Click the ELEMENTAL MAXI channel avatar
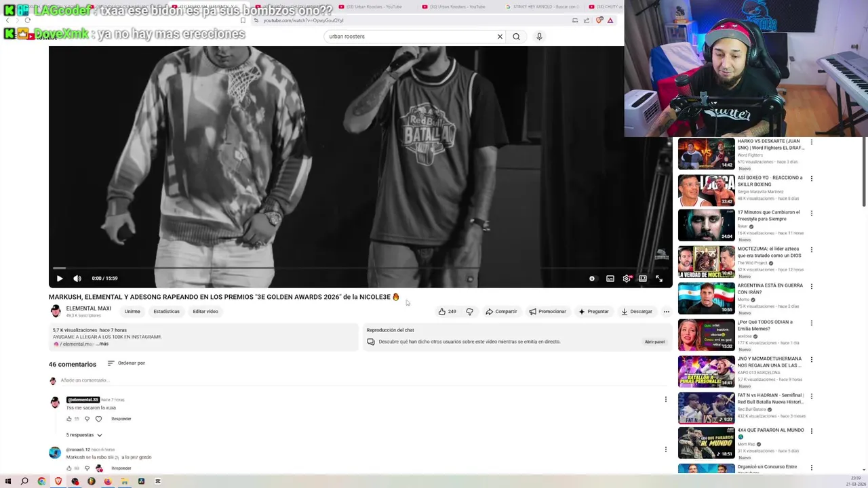 (56, 311)
